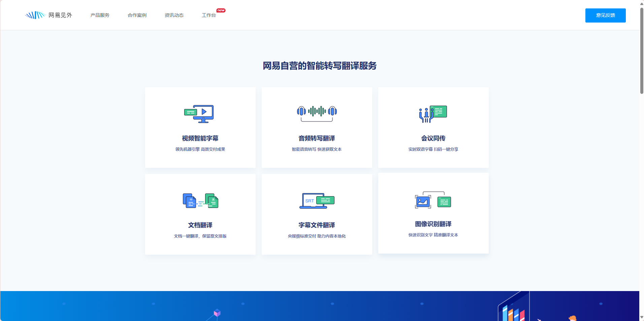Image resolution: width=644 pixels, height=321 pixels.
Task: Open the 音频转写翻译 title link
Action: (317, 138)
